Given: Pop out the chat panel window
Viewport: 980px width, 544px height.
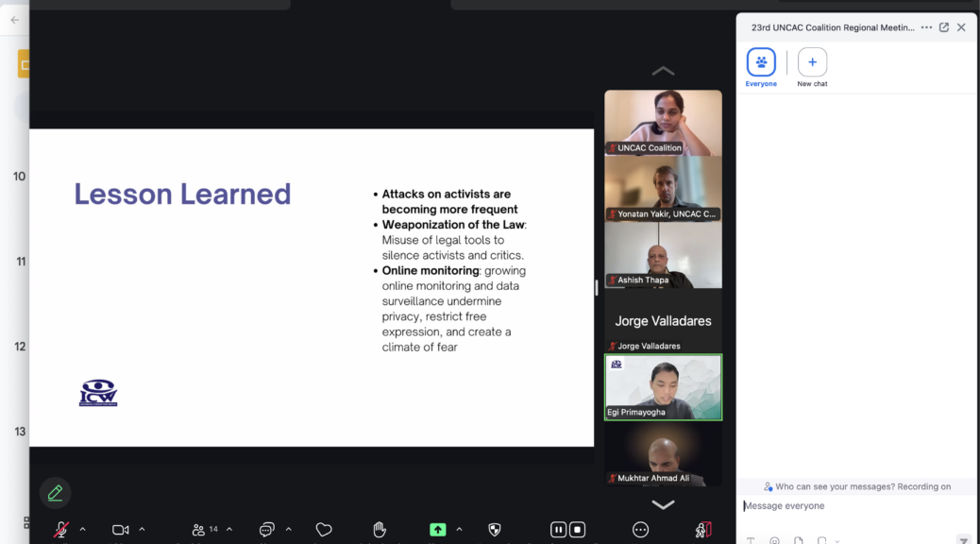Looking at the screenshot, I should coord(943,27).
